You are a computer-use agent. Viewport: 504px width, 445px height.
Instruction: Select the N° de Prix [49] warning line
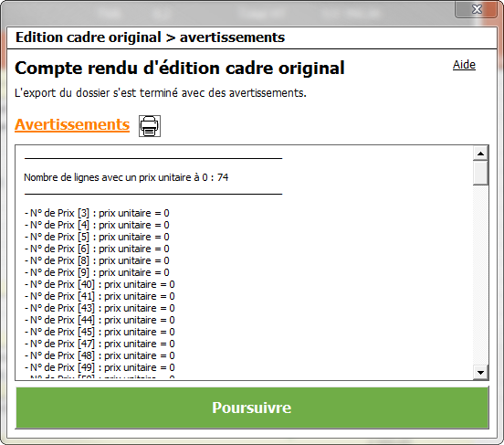point(100,367)
